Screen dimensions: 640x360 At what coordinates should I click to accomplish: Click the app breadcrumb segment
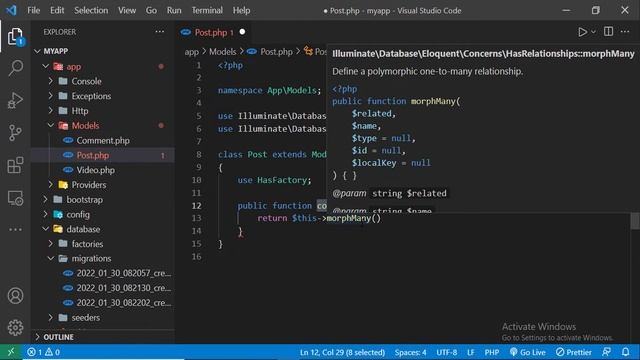(x=191, y=52)
